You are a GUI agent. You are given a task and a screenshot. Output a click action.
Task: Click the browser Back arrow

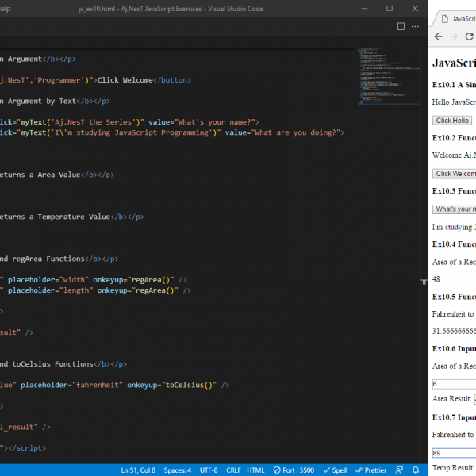(x=439, y=36)
